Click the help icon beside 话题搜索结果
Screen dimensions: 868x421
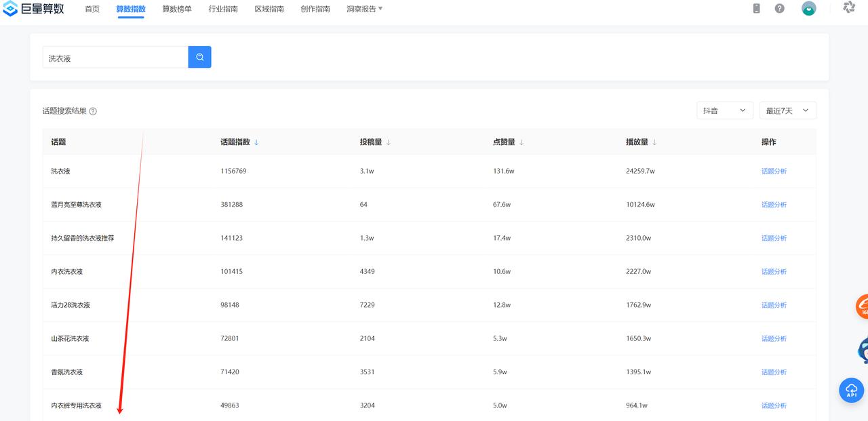pyautogui.click(x=93, y=111)
